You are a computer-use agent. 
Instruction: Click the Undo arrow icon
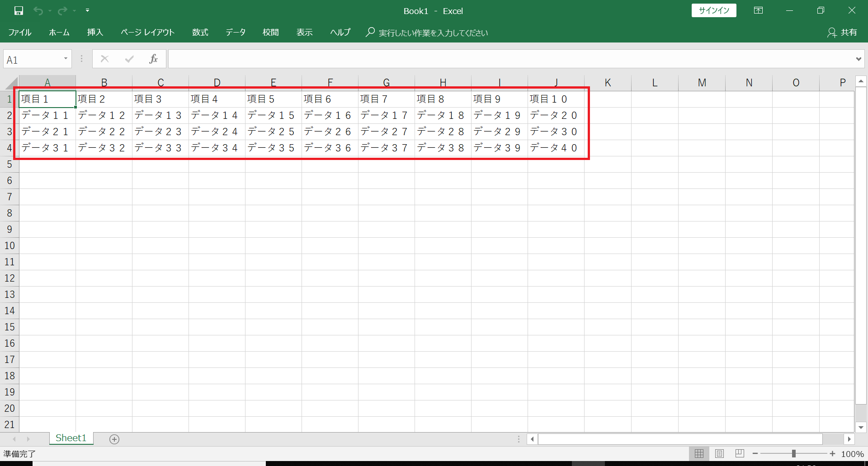[x=38, y=11]
